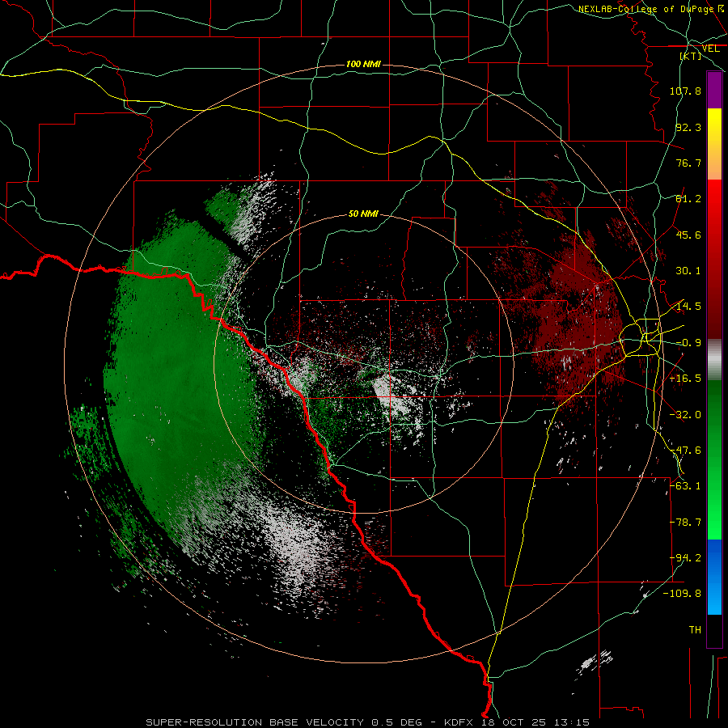This screenshot has height=728, width=728.
Task: Click the -94.2 legend value
Action: click(x=685, y=558)
